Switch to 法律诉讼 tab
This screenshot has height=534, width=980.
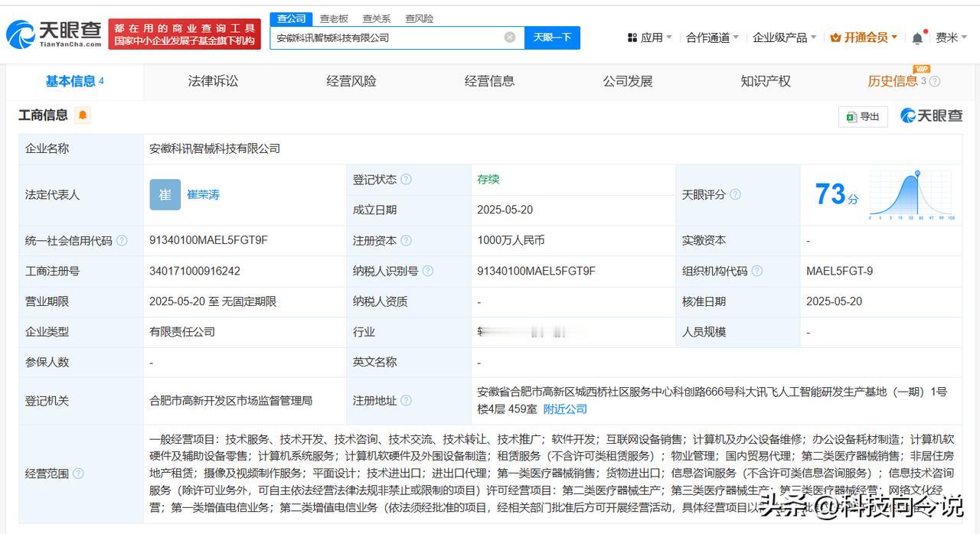pyautogui.click(x=213, y=81)
